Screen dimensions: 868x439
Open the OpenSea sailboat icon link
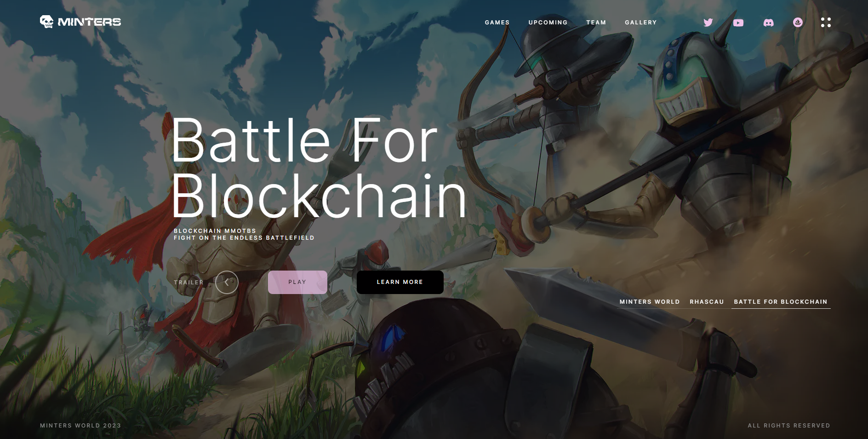point(798,22)
